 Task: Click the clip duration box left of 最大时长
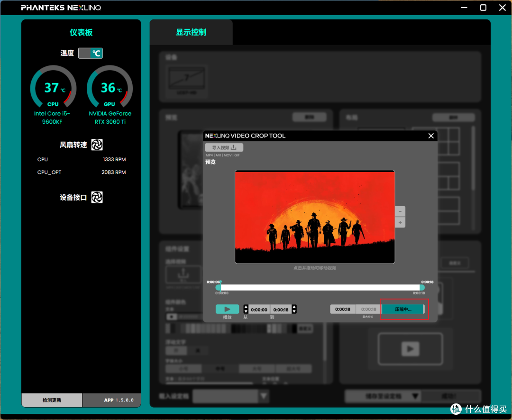pyautogui.click(x=343, y=309)
